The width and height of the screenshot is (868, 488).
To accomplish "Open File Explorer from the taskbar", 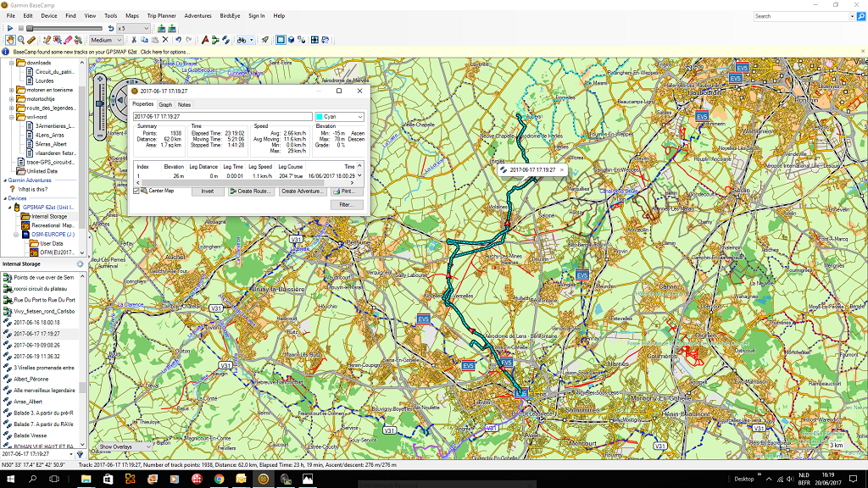I will [x=86, y=480].
